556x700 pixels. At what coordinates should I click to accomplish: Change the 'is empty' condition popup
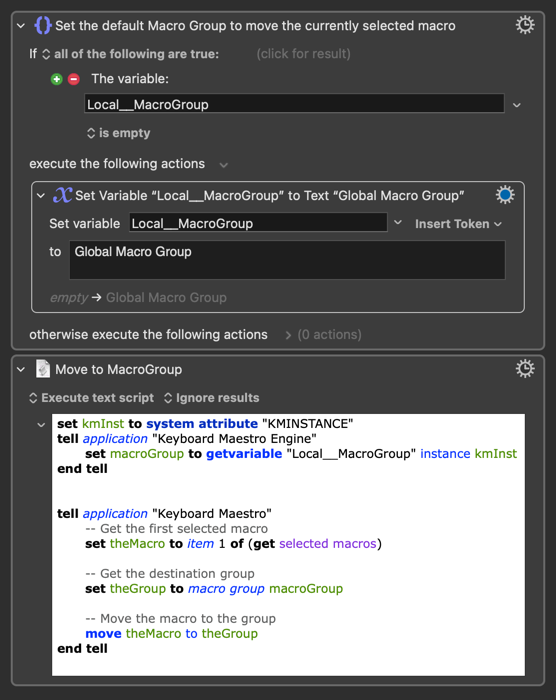pyautogui.click(x=118, y=133)
